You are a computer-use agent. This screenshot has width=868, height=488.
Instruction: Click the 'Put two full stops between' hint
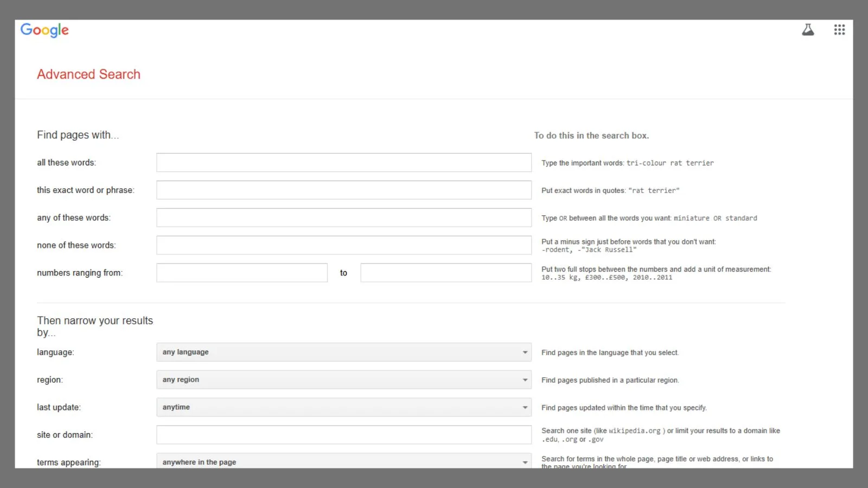coord(656,273)
